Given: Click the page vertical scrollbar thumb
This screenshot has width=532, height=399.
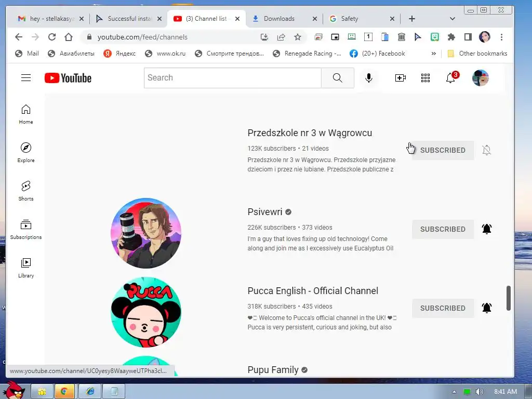Looking at the screenshot, I should coord(508,298).
